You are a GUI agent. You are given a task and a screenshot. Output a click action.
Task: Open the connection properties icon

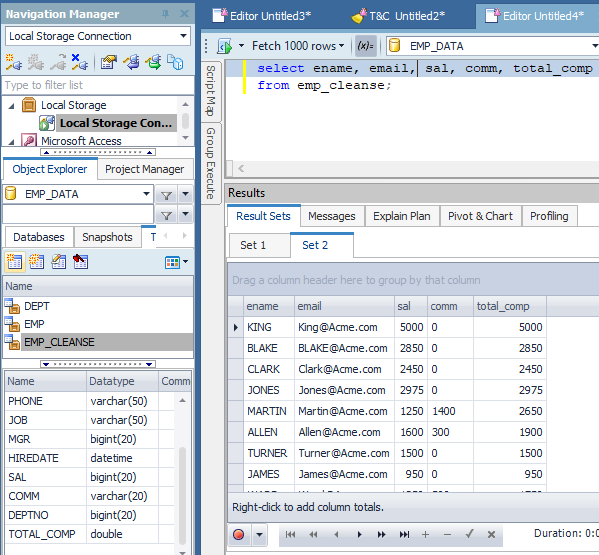108,62
